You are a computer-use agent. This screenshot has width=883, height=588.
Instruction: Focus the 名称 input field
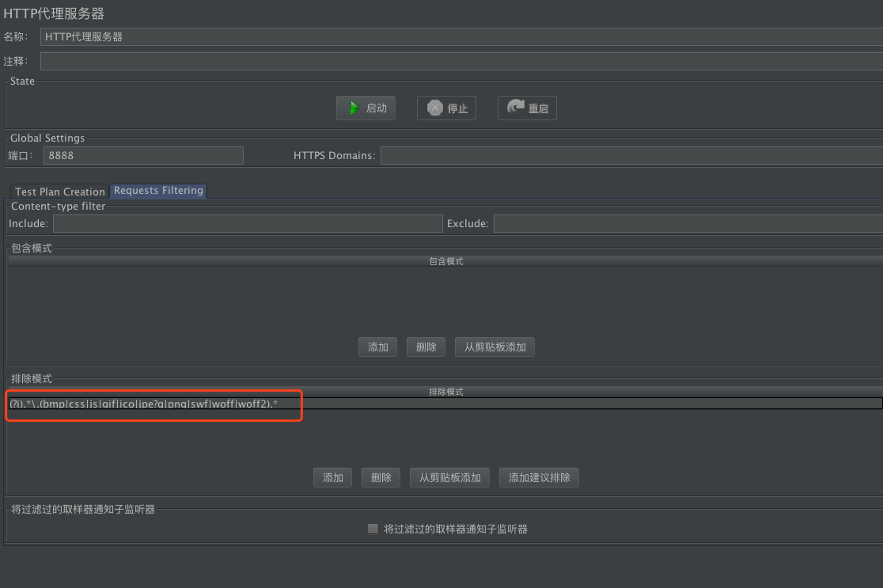pos(461,36)
